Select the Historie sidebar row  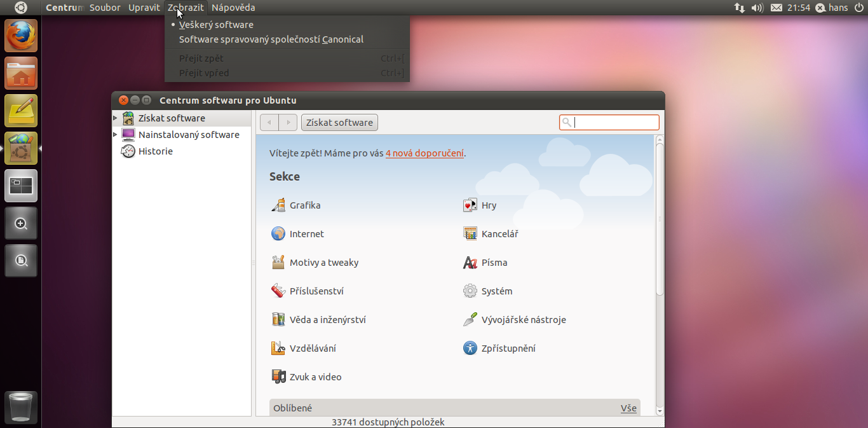[x=182, y=151]
